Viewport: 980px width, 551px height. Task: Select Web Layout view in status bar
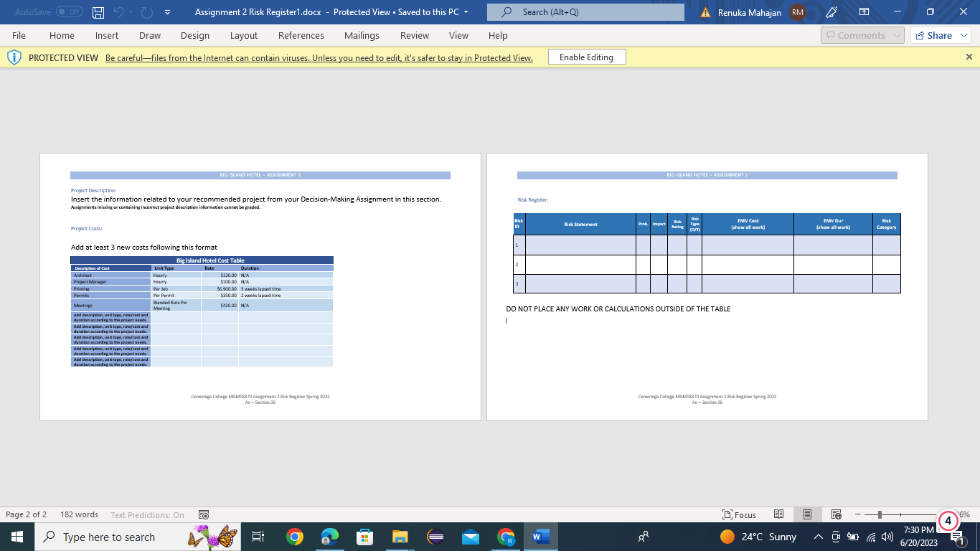[x=836, y=514]
